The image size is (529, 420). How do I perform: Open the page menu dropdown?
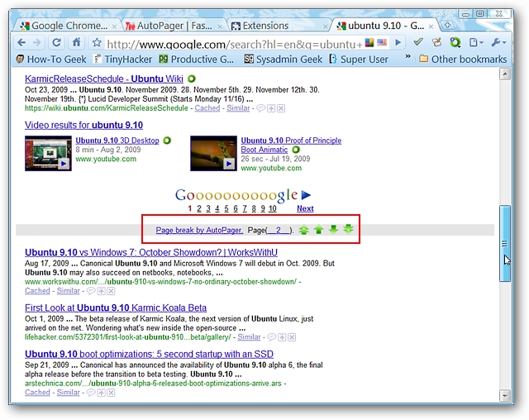point(476,42)
